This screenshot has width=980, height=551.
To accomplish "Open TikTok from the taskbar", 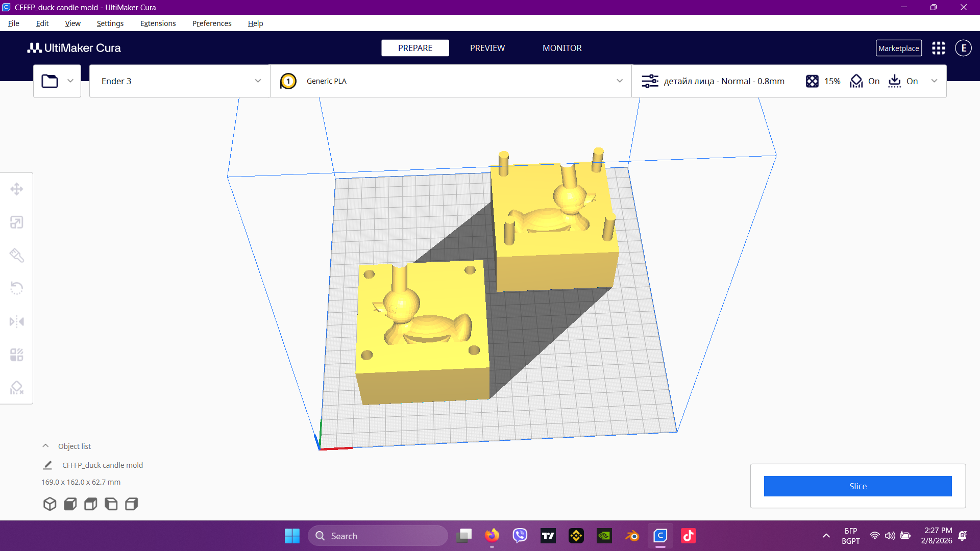I will tap(689, 536).
